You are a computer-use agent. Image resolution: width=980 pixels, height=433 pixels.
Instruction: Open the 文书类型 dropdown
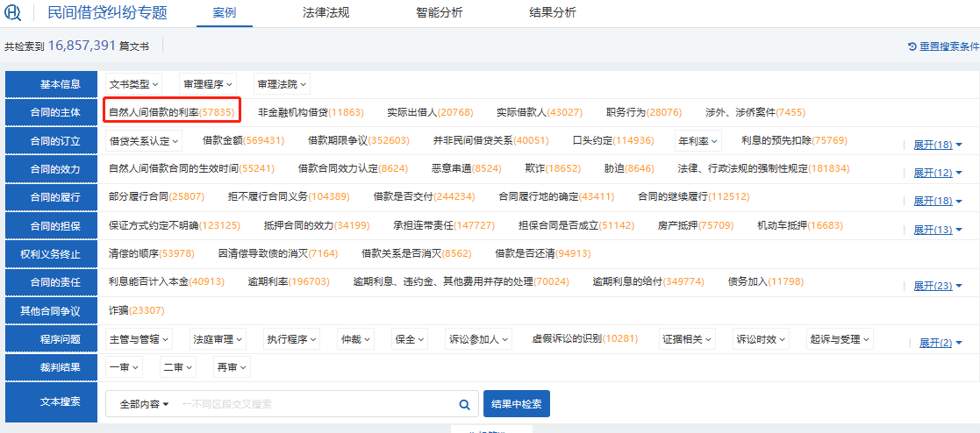pos(133,84)
